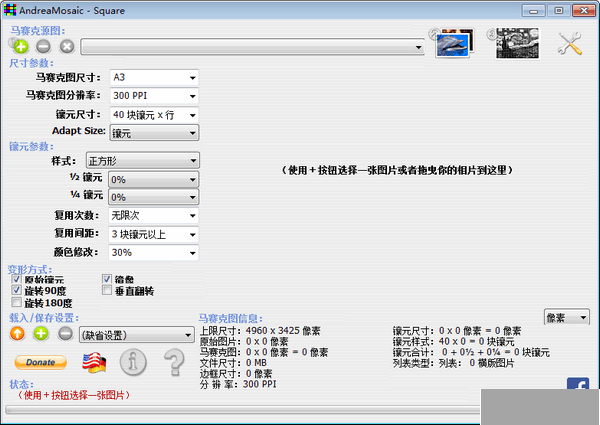Open the info (i) about icon
This screenshot has width=600, height=425.
(133, 362)
